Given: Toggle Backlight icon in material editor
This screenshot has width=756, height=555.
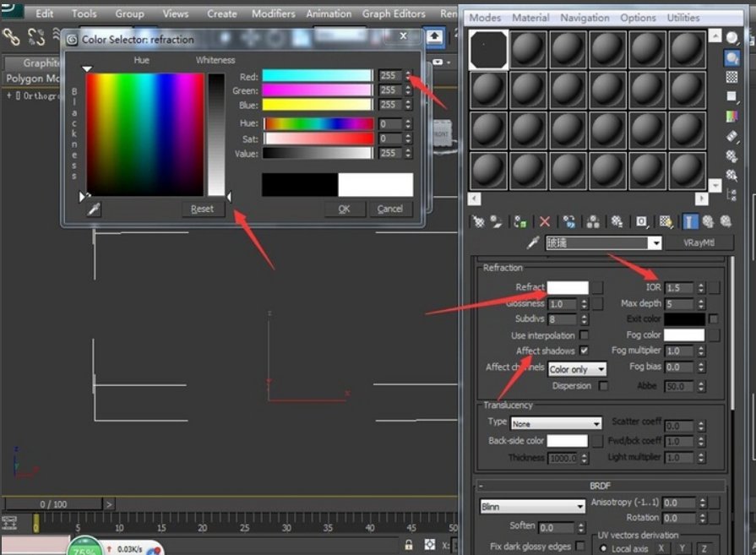Looking at the screenshot, I should 732,57.
